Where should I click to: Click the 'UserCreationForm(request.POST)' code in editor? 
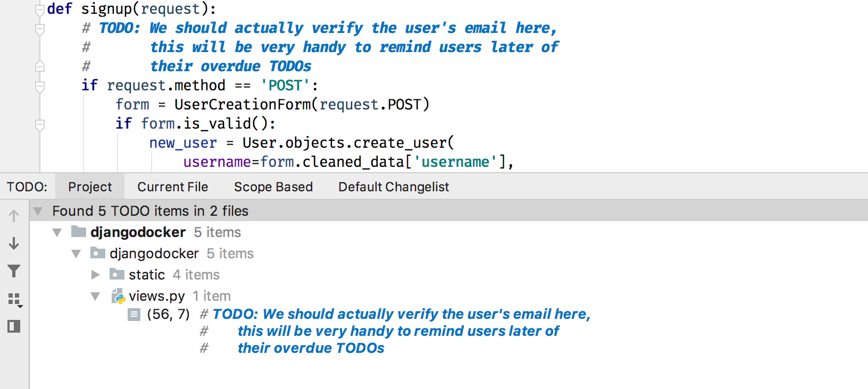click(x=302, y=104)
